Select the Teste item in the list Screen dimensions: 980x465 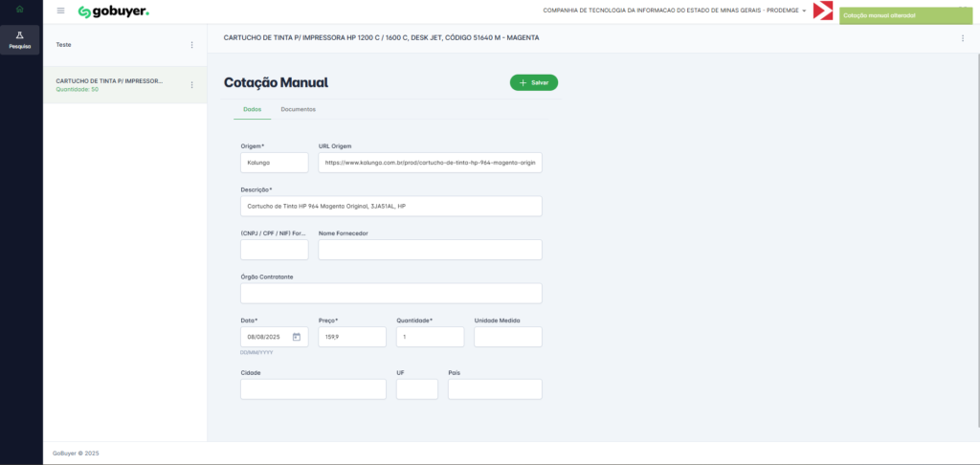pyautogui.click(x=115, y=45)
